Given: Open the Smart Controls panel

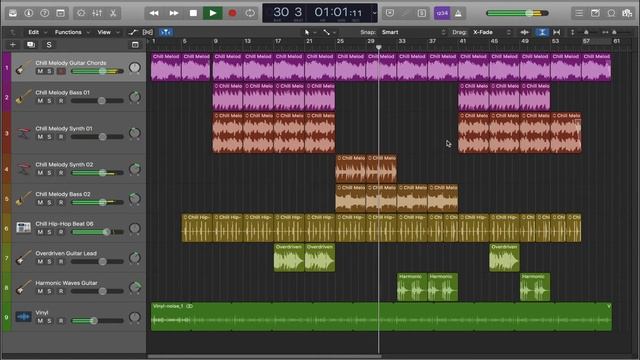Looking at the screenshot, I should [81, 13].
